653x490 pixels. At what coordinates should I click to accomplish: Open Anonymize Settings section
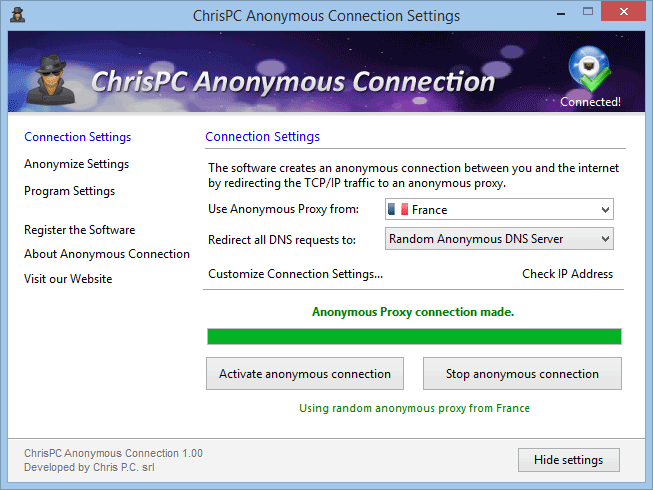(x=76, y=164)
